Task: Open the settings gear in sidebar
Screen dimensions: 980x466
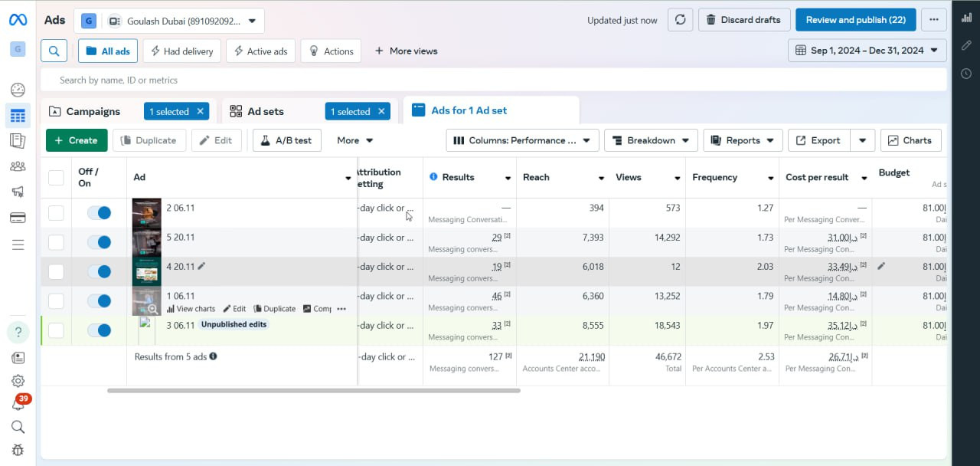Action: click(18, 381)
